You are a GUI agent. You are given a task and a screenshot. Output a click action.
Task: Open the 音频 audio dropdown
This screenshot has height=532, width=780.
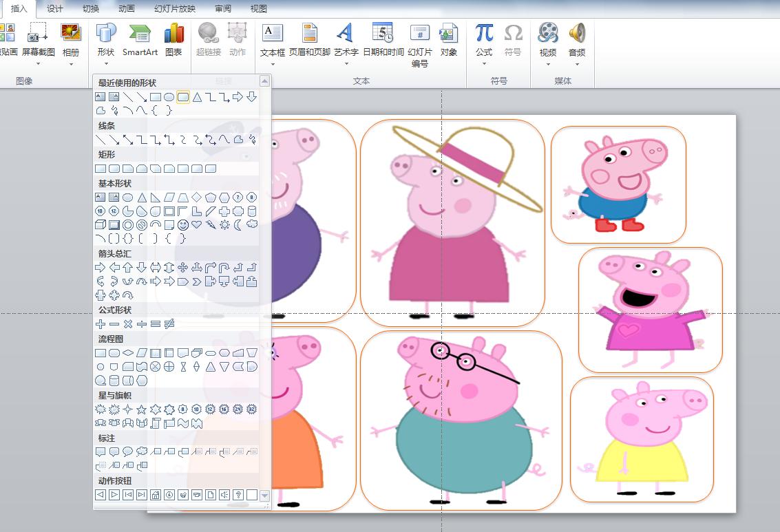pos(577,65)
